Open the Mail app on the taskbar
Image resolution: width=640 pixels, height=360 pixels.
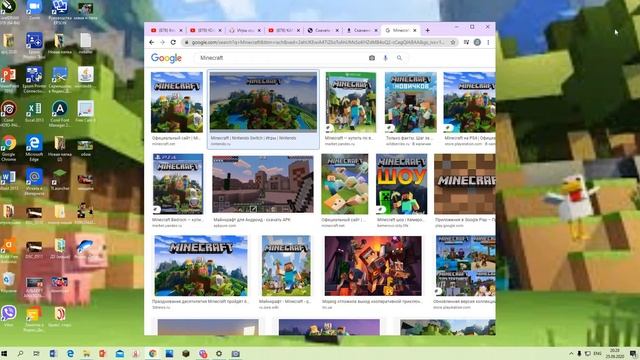(120, 353)
